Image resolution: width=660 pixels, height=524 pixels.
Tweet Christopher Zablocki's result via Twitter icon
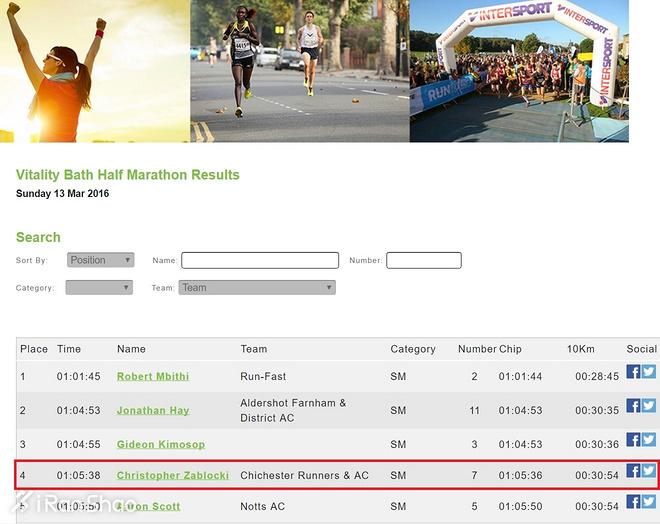pos(649,471)
